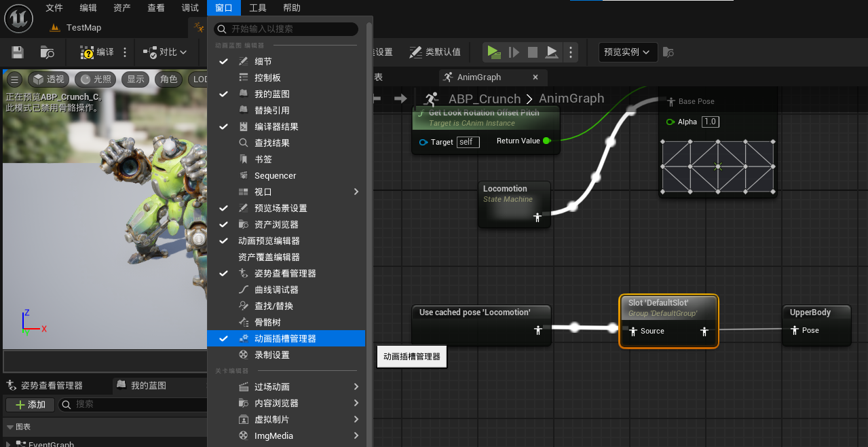The width and height of the screenshot is (868, 447).
Task: Stop the simulation with the square button
Action: (533, 52)
